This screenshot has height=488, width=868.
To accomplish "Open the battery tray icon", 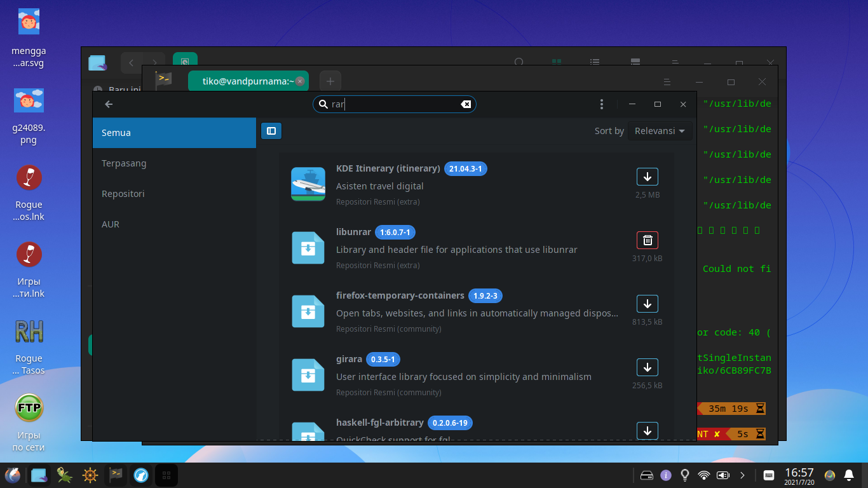I will [x=723, y=475].
